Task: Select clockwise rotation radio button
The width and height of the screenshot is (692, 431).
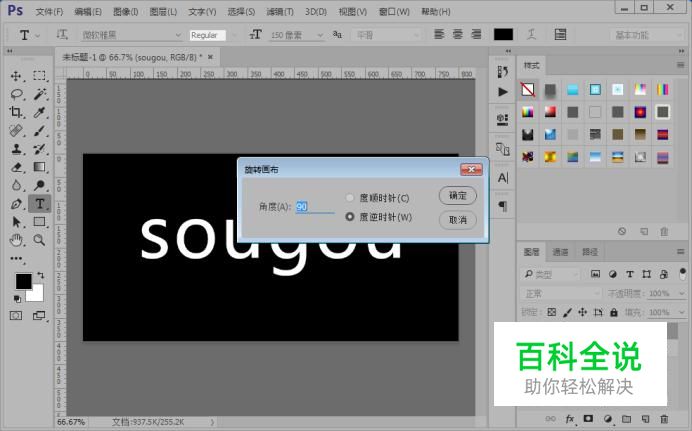Action: (350, 198)
